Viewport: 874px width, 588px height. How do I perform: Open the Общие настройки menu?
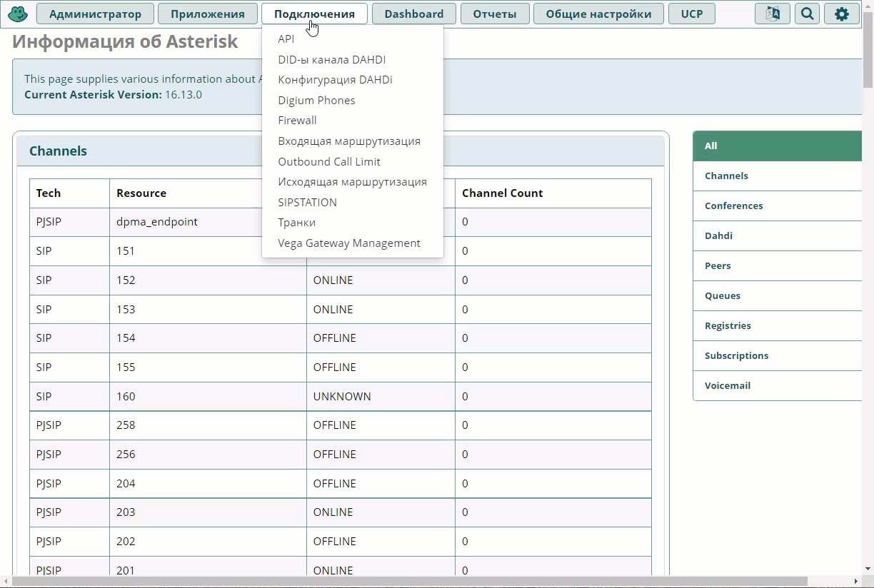[598, 14]
